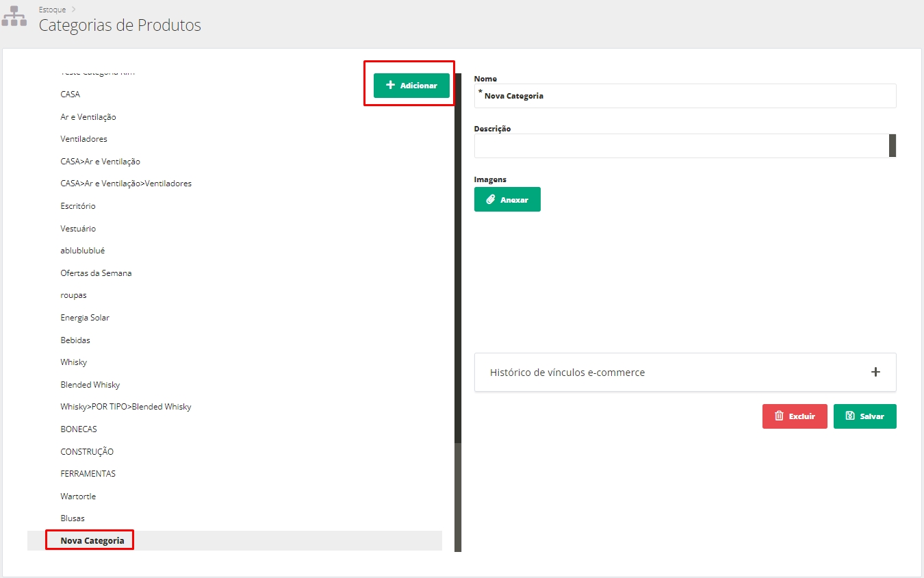924x578 pixels.
Task: Click the category list vertical scrollbar
Action: pos(458,274)
